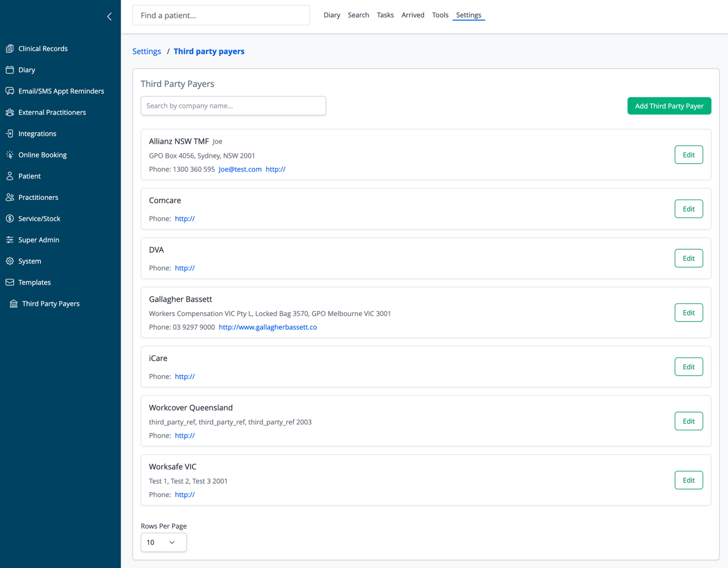This screenshot has height=568, width=728.
Task: Click the http:// link under Allianz
Action: point(276,169)
